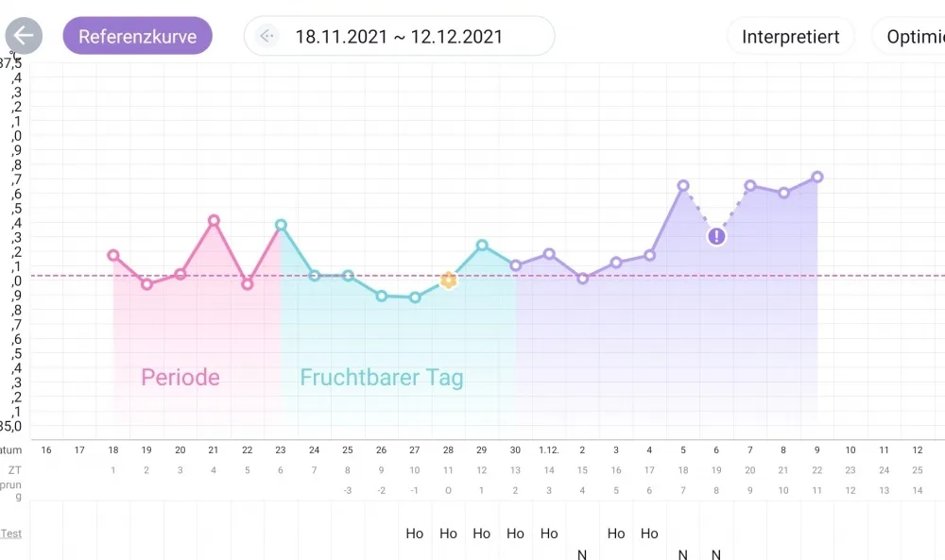The height and width of the screenshot is (560, 945).
Task: Select the temperature point for December 9
Action: point(816,177)
